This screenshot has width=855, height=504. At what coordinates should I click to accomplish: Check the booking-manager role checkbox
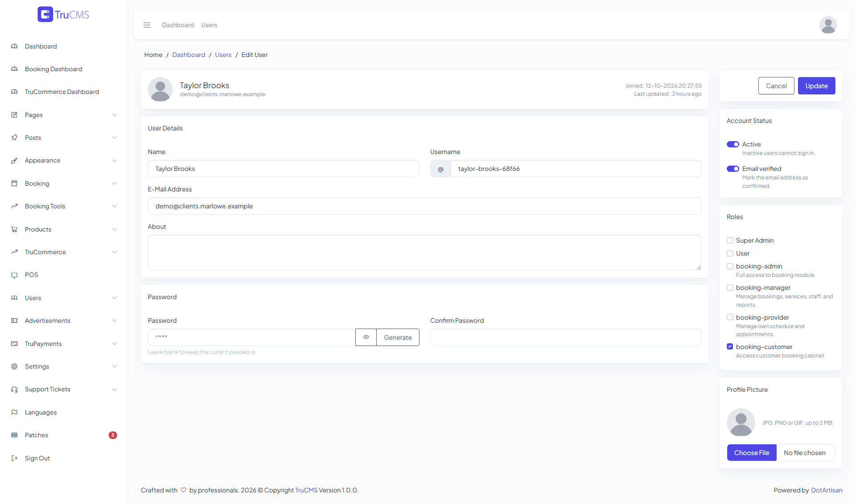[730, 288]
